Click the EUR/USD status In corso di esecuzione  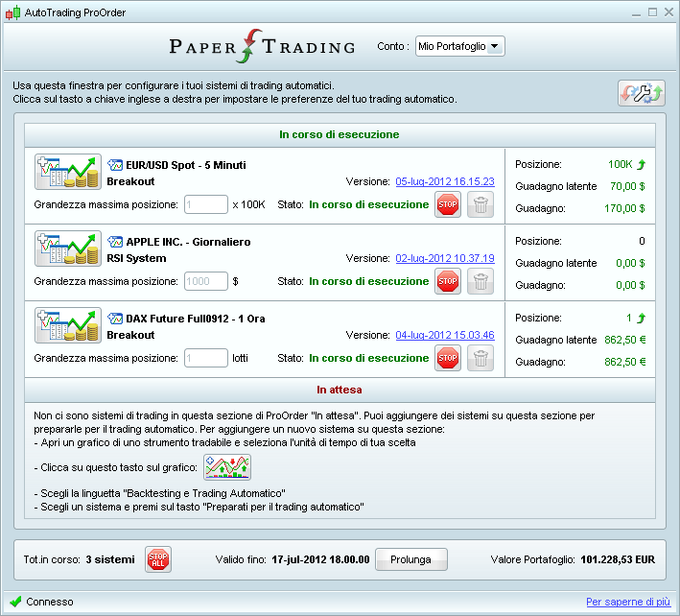click(x=369, y=204)
